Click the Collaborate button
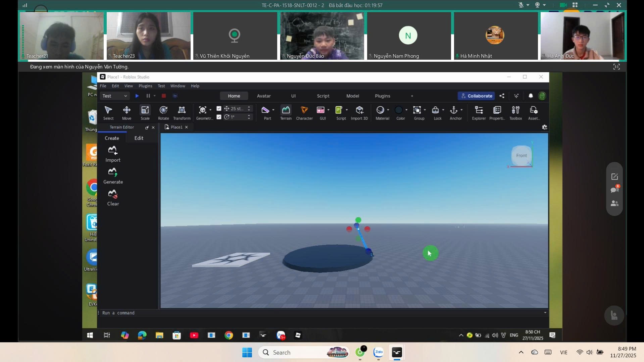The height and width of the screenshot is (362, 644). click(x=476, y=96)
